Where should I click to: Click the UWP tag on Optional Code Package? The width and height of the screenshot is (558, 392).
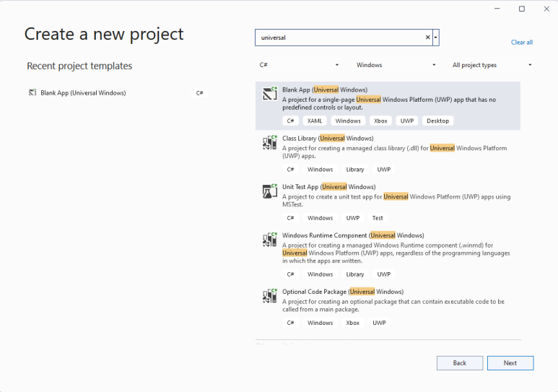click(379, 323)
